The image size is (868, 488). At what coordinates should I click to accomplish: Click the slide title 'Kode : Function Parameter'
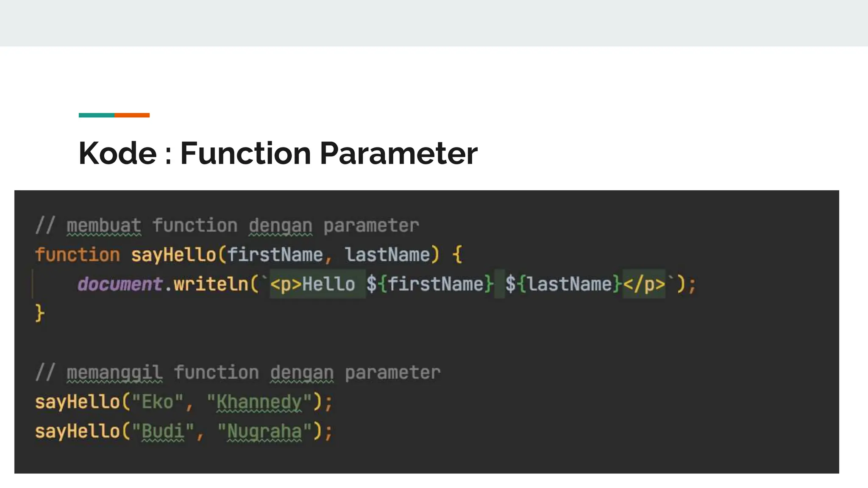pyautogui.click(x=278, y=153)
